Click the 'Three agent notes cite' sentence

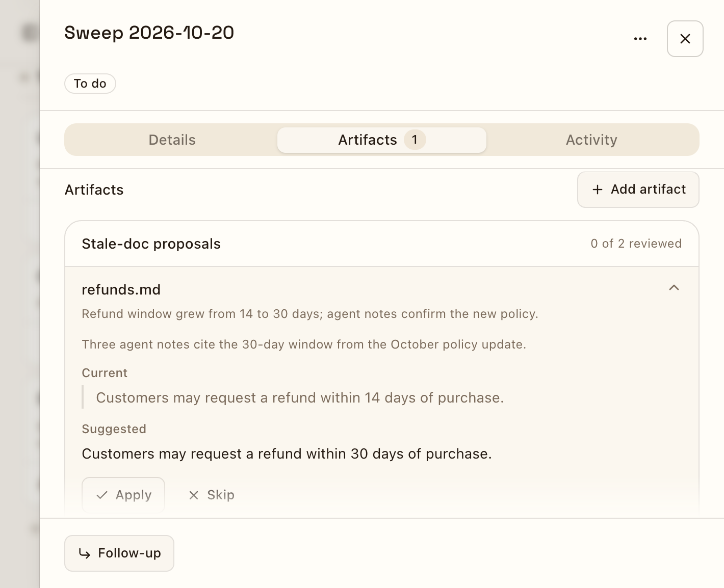pyautogui.click(x=304, y=344)
